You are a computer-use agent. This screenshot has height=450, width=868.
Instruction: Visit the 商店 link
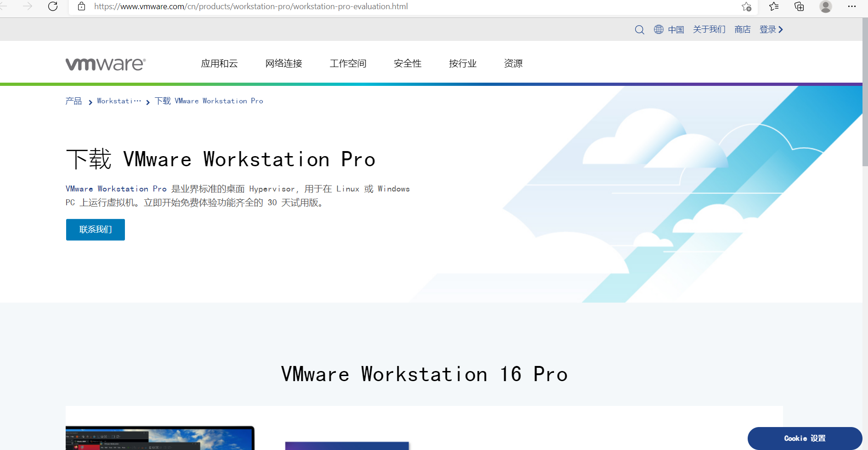click(x=742, y=29)
